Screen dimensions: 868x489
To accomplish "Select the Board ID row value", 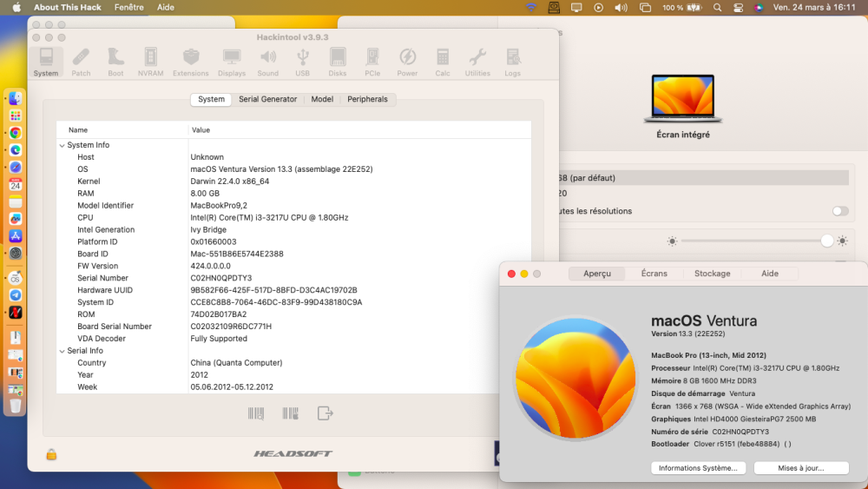I will tap(237, 254).
